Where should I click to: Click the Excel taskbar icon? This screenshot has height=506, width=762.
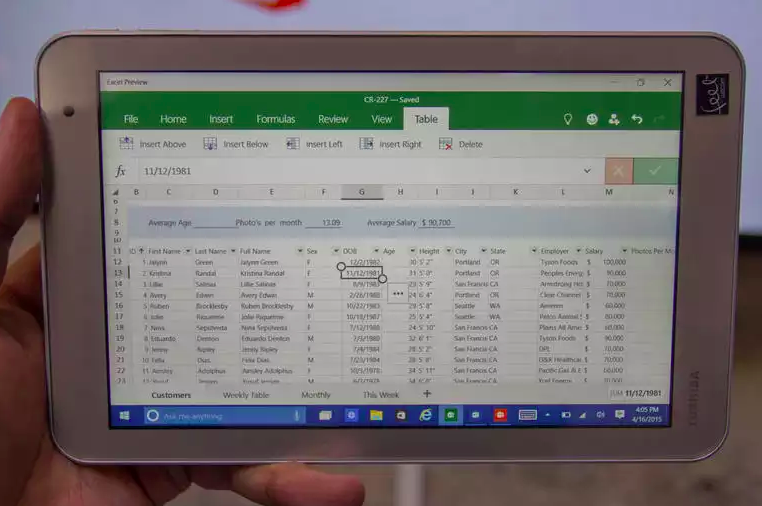pyautogui.click(x=451, y=415)
